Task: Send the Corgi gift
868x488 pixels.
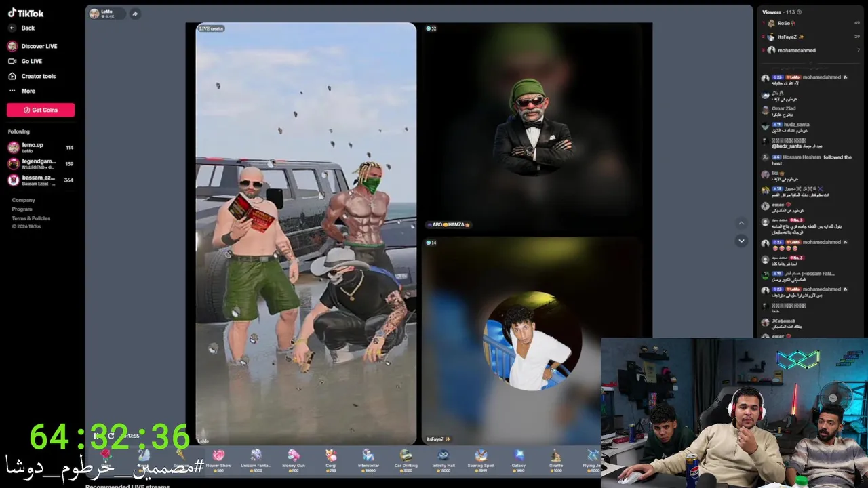Action: [331, 460]
